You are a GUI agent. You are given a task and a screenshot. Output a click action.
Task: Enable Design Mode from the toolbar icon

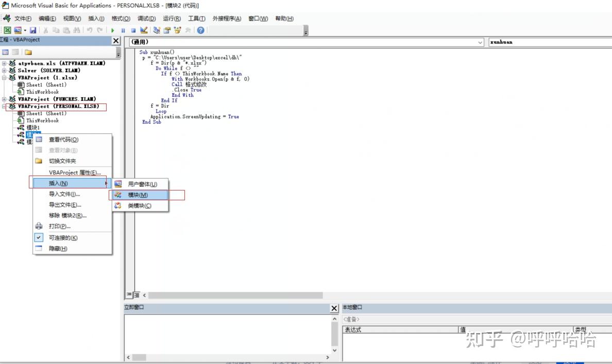click(144, 29)
